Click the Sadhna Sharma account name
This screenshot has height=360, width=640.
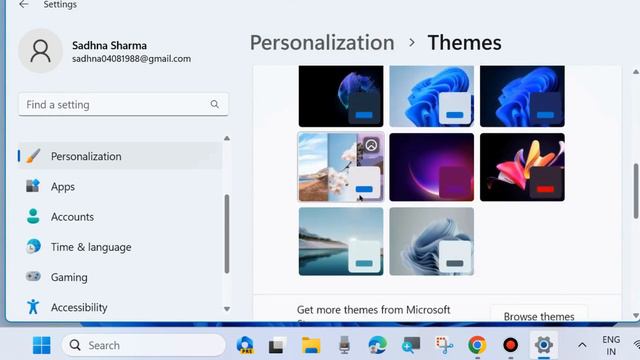[x=109, y=45]
